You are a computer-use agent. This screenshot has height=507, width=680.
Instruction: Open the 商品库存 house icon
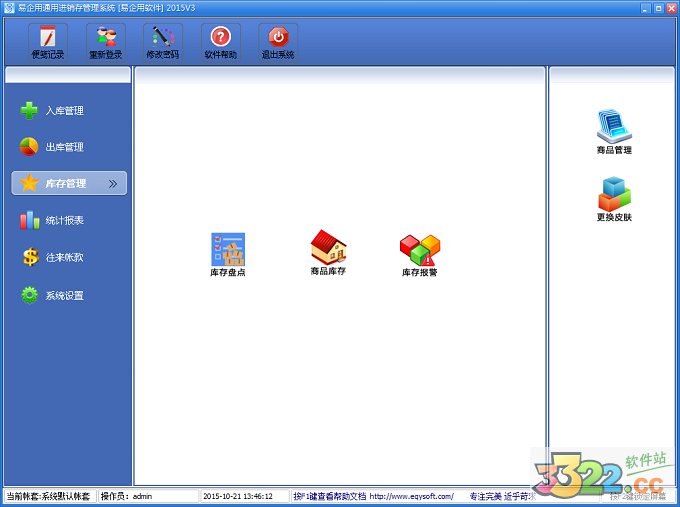(x=328, y=253)
